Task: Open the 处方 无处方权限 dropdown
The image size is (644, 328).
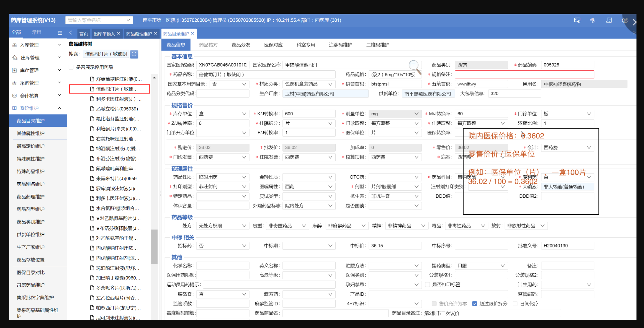Action: tap(222, 226)
